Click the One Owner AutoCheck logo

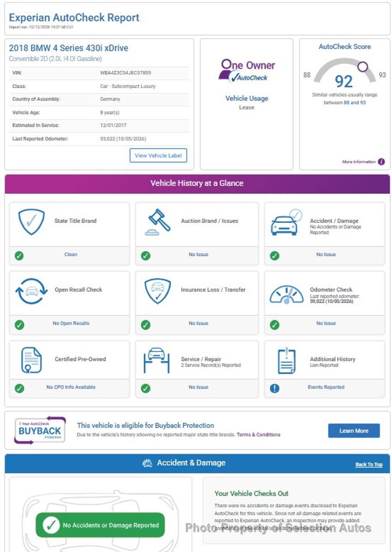(247, 70)
